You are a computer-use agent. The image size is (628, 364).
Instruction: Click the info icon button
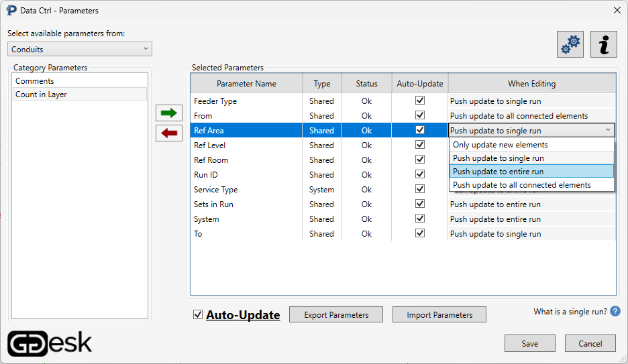(603, 44)
